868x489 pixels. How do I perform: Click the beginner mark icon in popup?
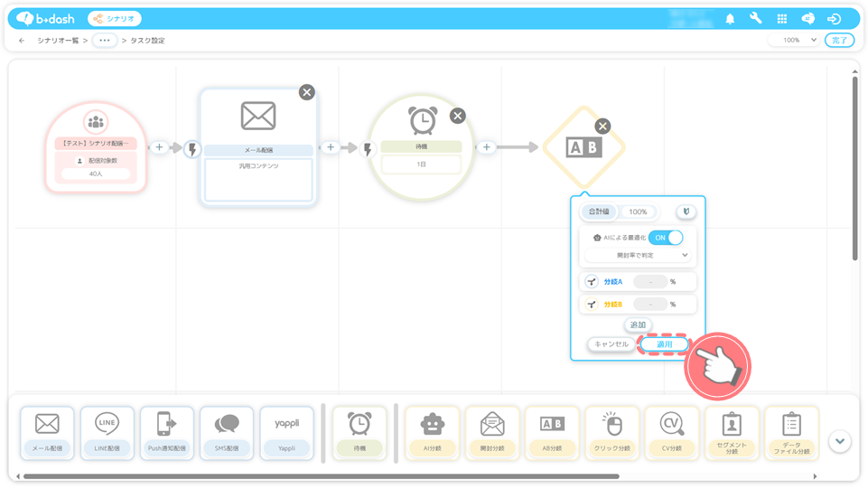(x=686, y=212)
